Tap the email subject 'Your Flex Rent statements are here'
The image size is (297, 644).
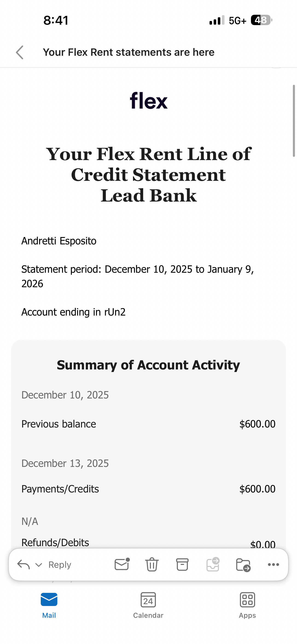(128, 52)
